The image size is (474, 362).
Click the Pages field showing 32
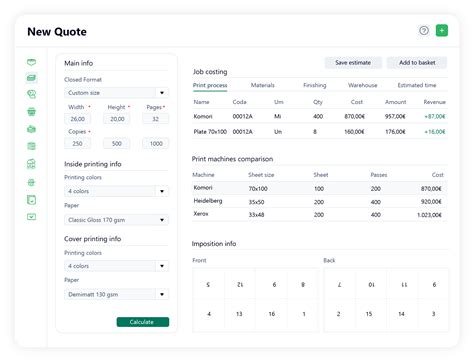point(155,119)
